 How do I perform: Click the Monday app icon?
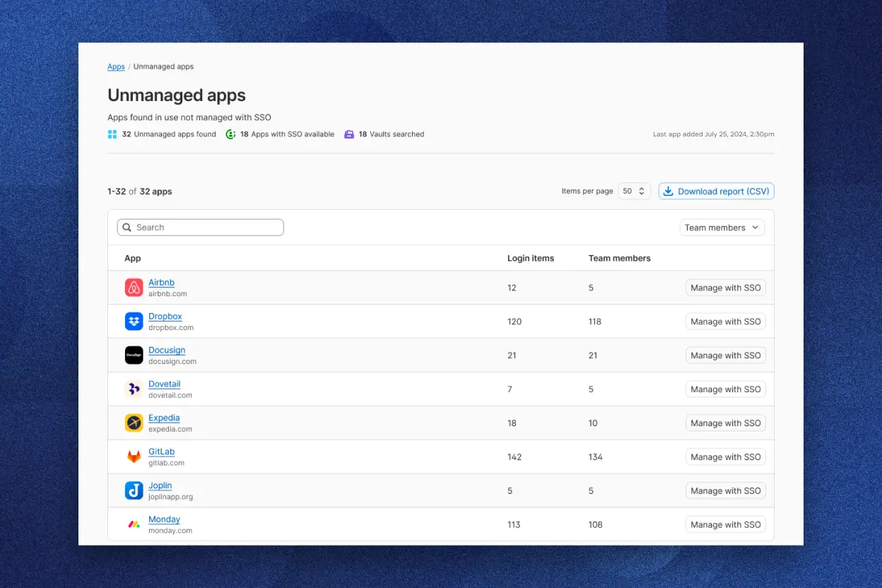(x=134, y=524)
